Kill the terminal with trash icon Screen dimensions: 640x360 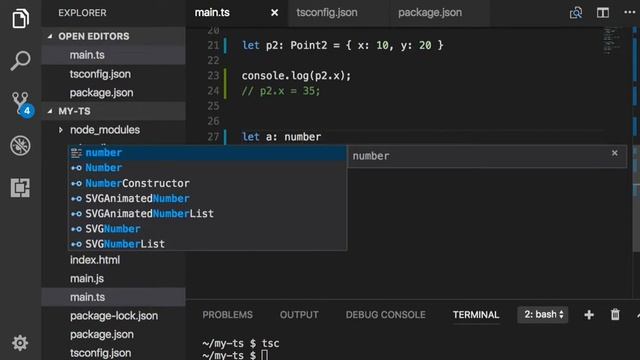pos(615,314)
